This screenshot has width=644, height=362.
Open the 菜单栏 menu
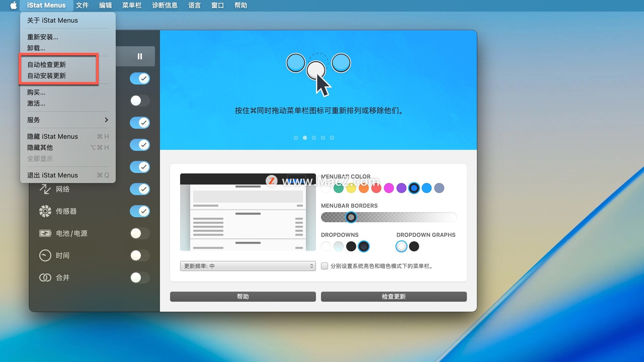(132, 5)
